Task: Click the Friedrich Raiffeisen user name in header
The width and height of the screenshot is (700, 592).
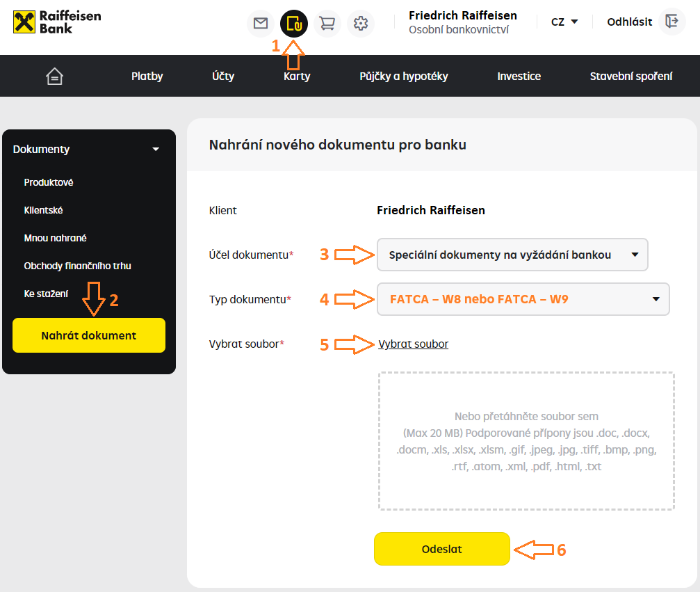Action: click(463, 15)
